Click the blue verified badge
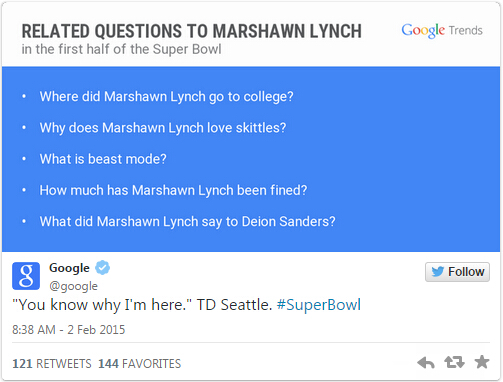The width and height of the screenshot is (503, 382). 102,267
